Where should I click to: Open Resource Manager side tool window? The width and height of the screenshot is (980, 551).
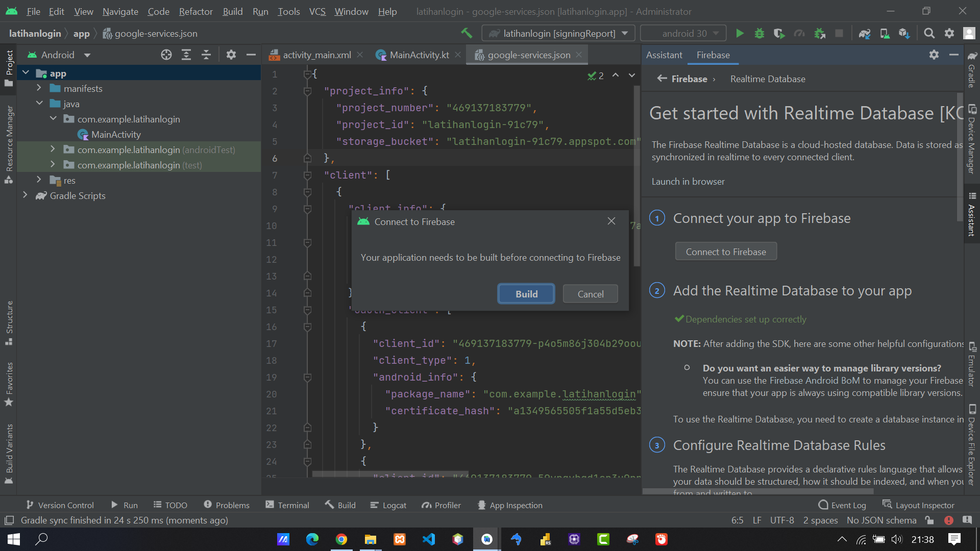click(x=9, y=144)
